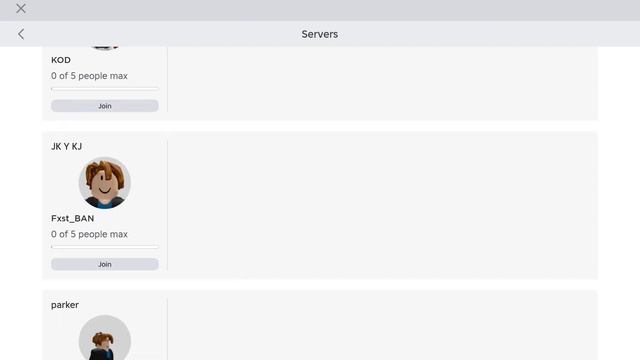640x360 pixels.
Task: Click KOD's 0 of 5 people max text
Action: (89, 76)
